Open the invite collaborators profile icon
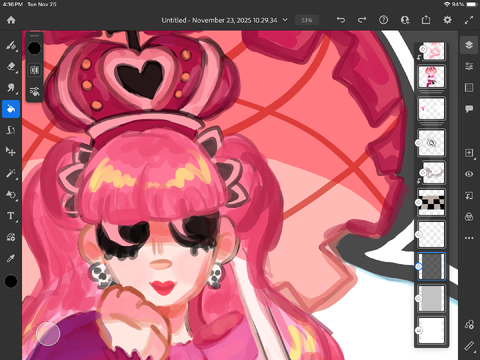The image size is (480, 360). [405, 20]
